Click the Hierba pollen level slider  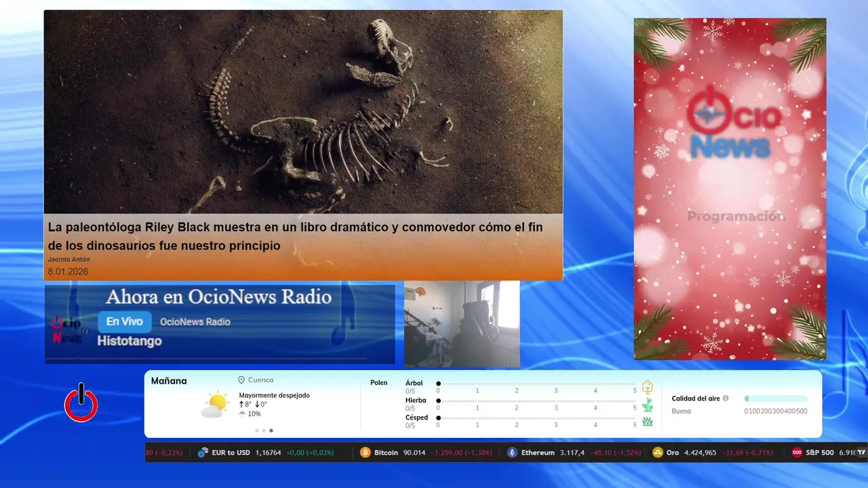[536, 401]
